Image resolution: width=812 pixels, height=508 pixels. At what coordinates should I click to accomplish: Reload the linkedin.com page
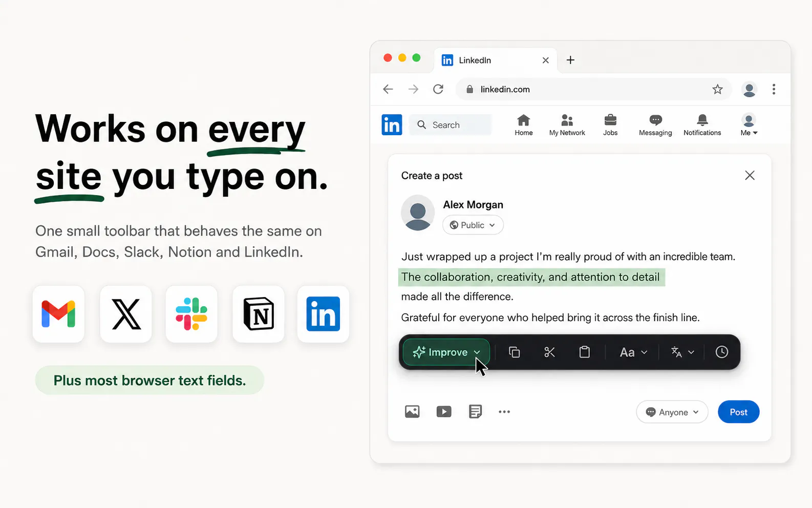click(438, 89)
